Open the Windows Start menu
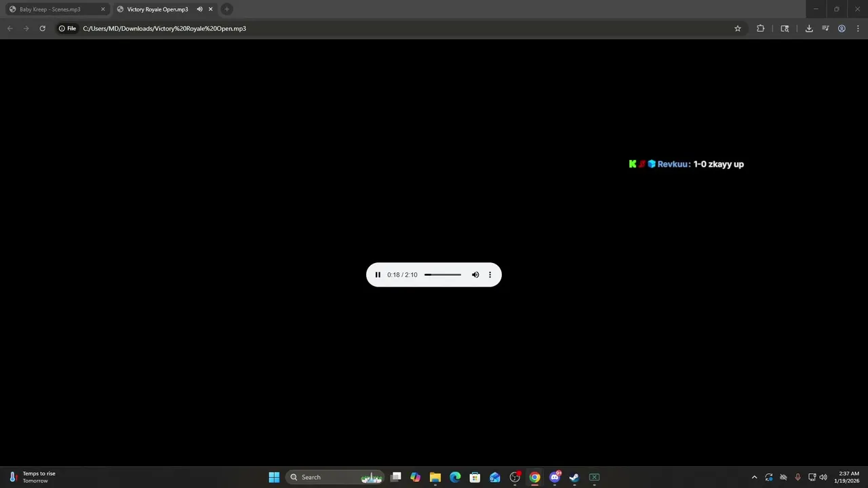 [274, 477]
